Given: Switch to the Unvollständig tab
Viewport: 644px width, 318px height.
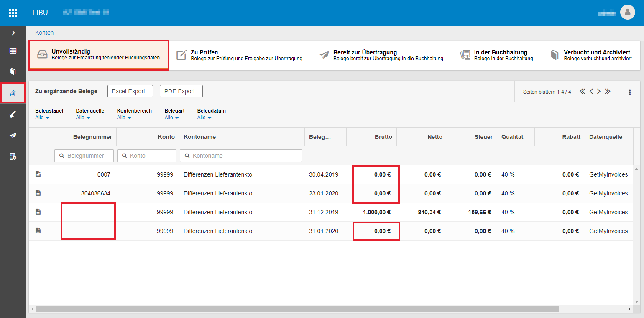Looking at the screenshot, I should tap(99, 55).
